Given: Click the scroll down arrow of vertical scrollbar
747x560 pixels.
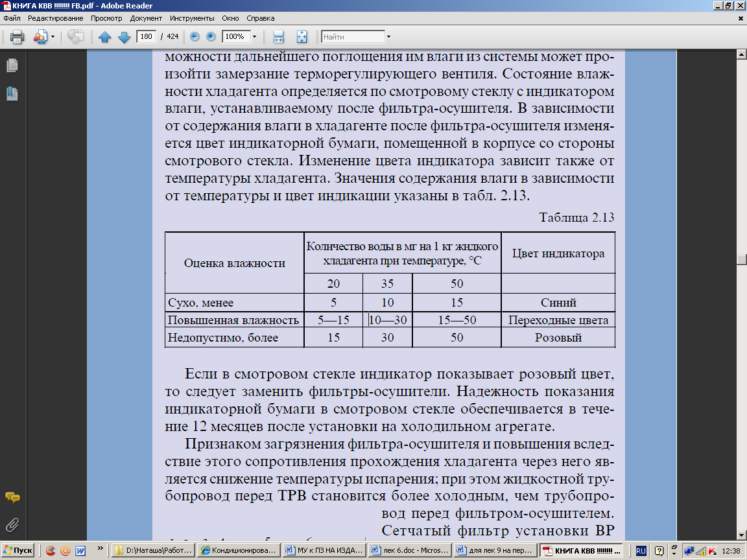Looking at the screenshot, I should [742, 535].
